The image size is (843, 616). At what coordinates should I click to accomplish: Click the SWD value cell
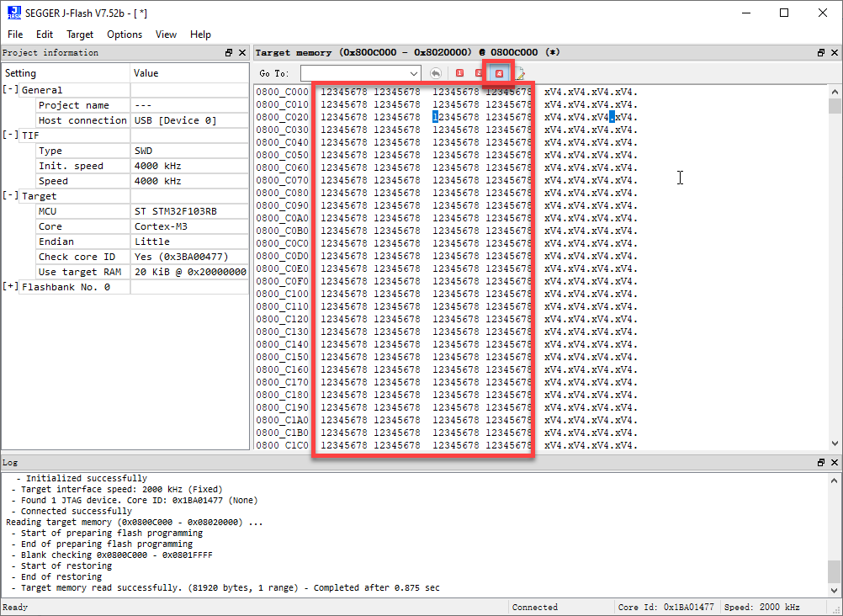click(190, 151)
